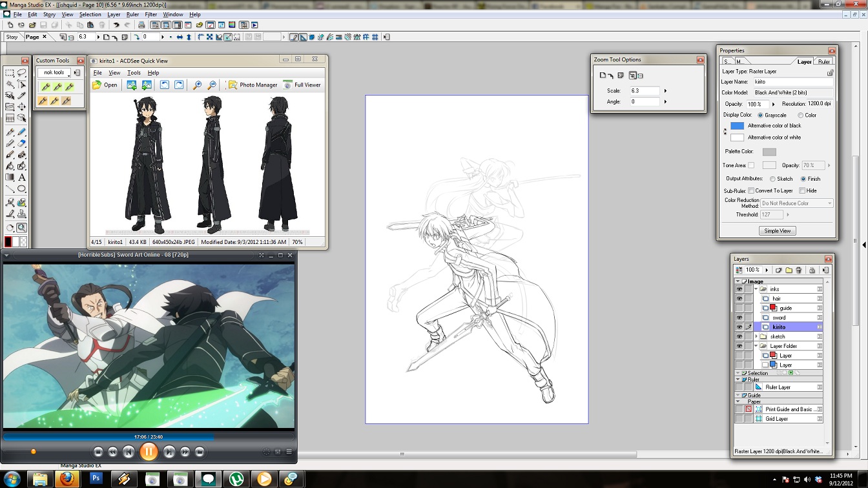Click Zoom In icon in ACDSee Quick View
The height and width of the screenshot is (488, 868).
coord(198,85)
